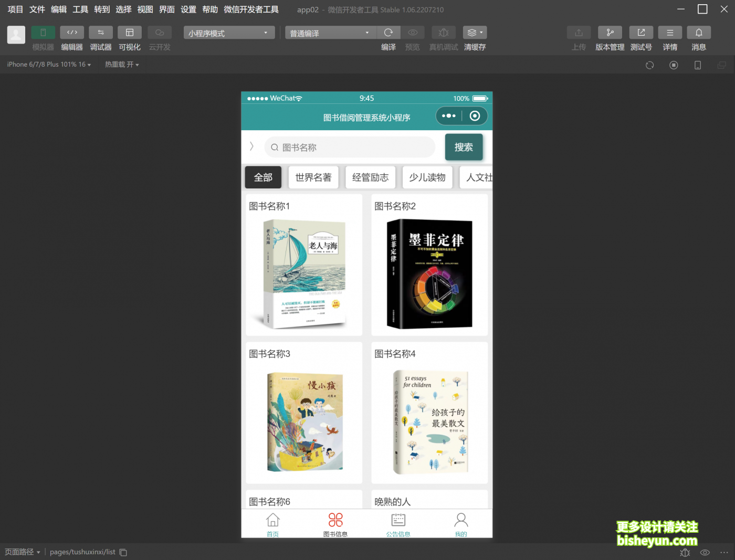Screen dimensions: 735x560
Task: Open the 设置 menu
Action: pyautogui.click(x=188, y=9)
